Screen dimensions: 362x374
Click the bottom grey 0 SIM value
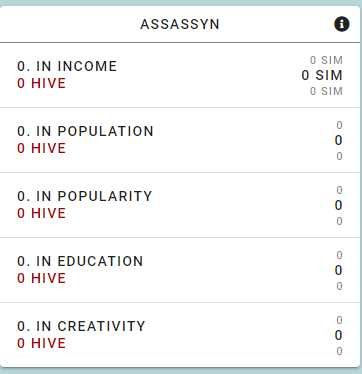point(326,91)
